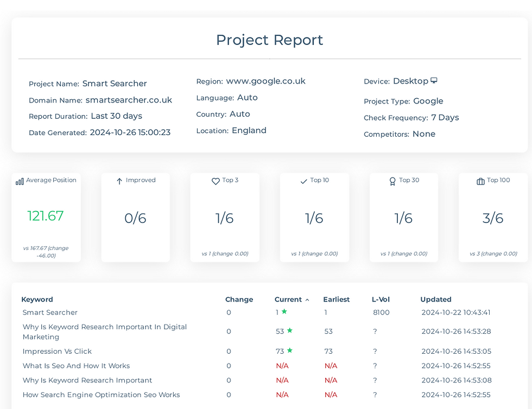Screen dimensions: 532x409
Task: Click the Project Type 'Google' value
Action: click(428, 101)
